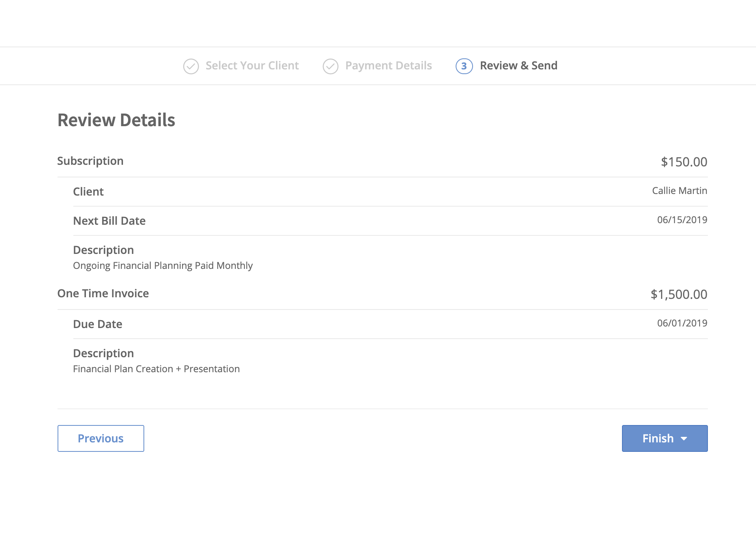
Task: Click the One Time Invoice section label
Action: click(x=103, y=293)
